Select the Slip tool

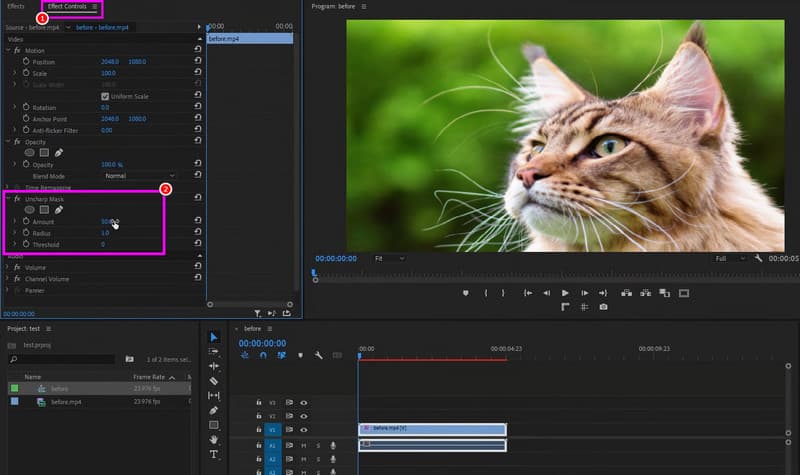[x=214, y=395]
